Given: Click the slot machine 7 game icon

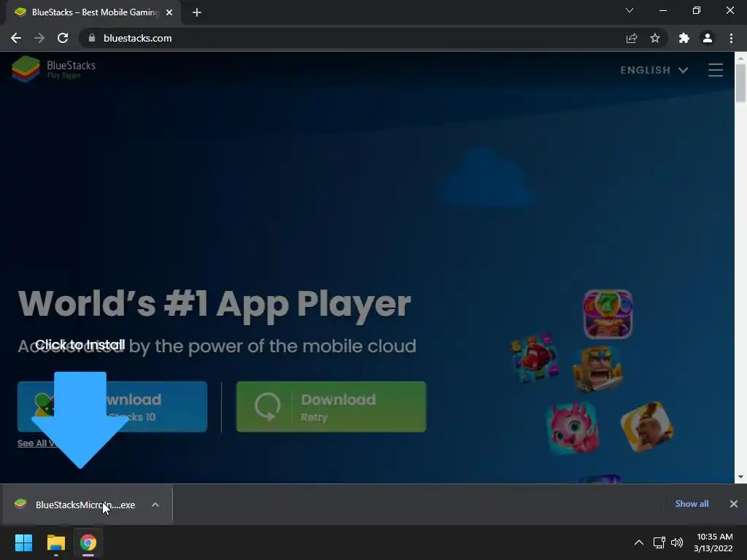Looking at the screenshot, I should 608,314.
